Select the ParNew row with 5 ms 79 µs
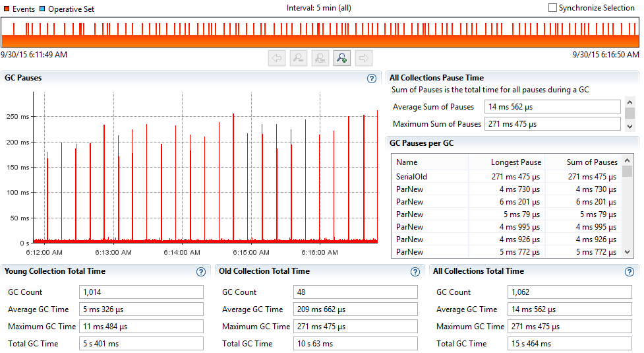644x353 pixels. pos(506,214)
